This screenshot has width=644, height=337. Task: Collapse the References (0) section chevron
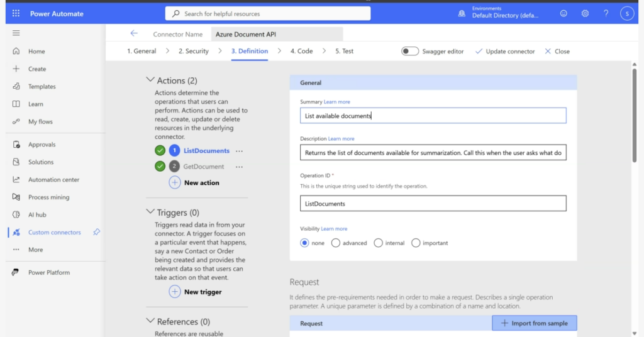point(150,321)
